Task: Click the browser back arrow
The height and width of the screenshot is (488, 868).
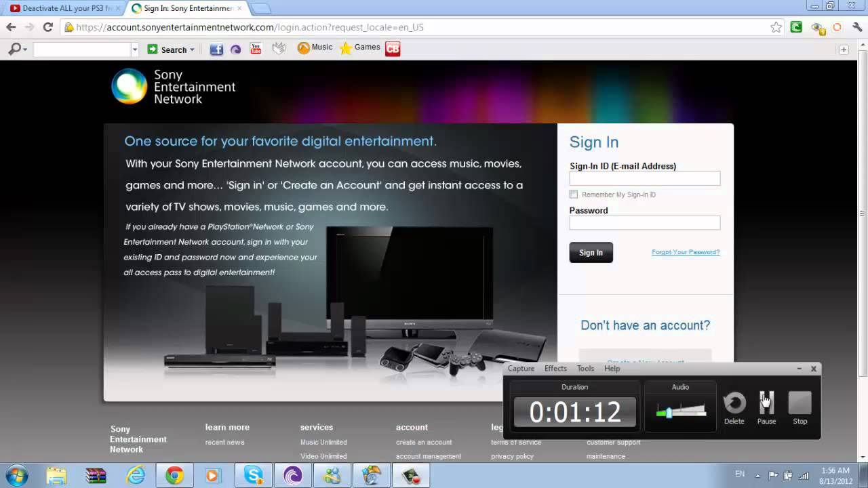Action: (11, 27)
